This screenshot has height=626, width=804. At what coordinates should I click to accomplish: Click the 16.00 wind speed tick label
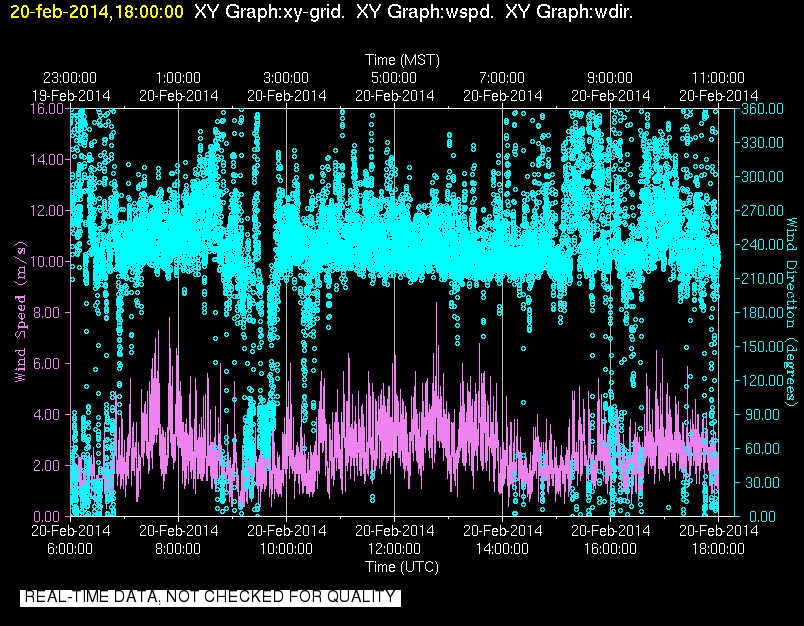point(48,109)
